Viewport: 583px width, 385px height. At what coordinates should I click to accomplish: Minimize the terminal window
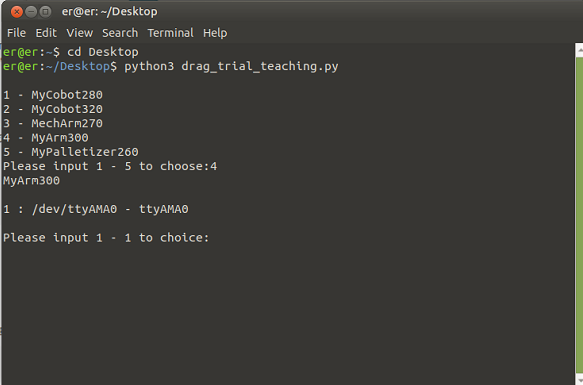coord(31,12)
